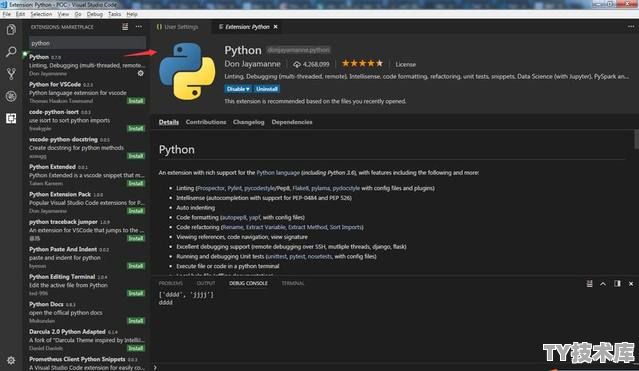
Task: Open the Help menu
Action: click(x=132, y=14)
